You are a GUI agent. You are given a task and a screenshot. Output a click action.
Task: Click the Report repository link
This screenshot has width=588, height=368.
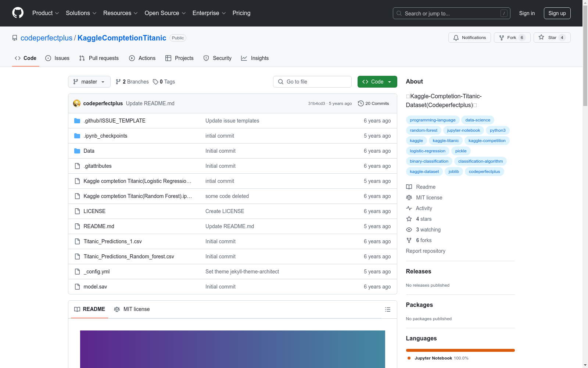tap(426, 251)
